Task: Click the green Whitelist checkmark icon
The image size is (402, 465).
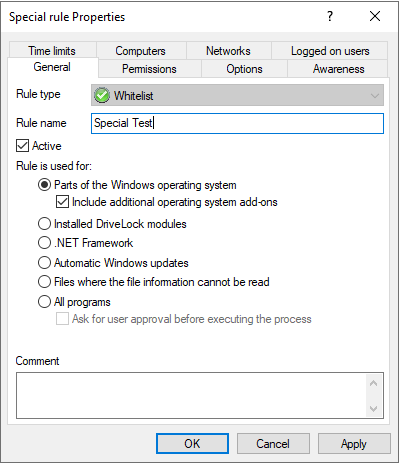Action: [x=102, y=95]
